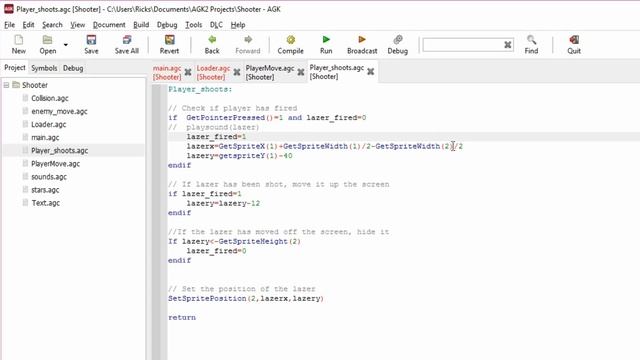Screen dimensions: 640x360
Task: Close the PlayerMove.agc editor tab
Action: tap(301, 72)
